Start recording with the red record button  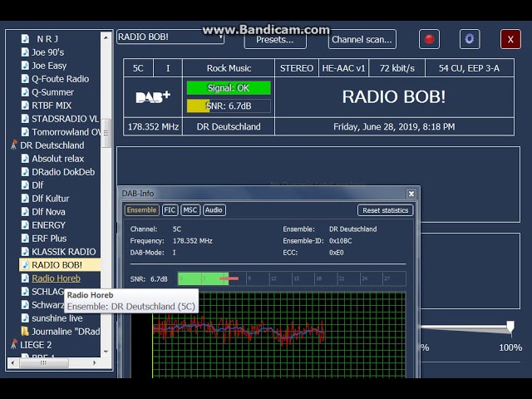[429, 39]
